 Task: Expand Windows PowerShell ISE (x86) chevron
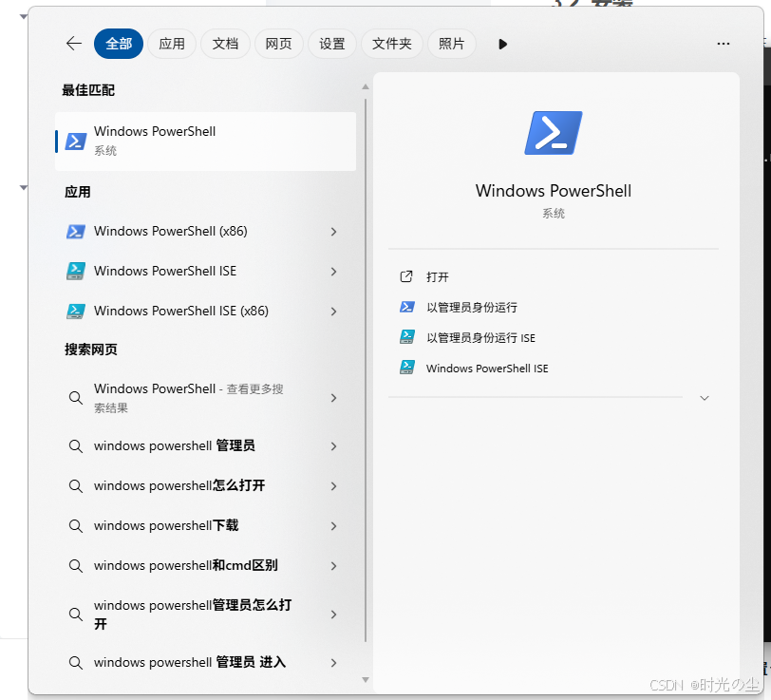pyautogui.click(x=334, y=312)
